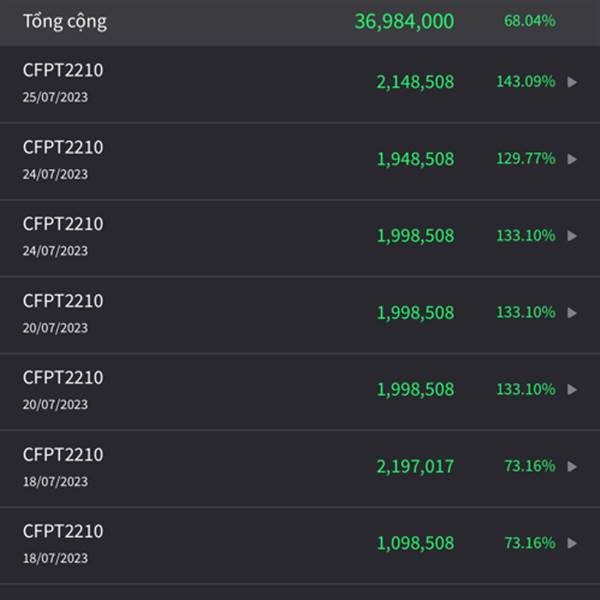600x600 pixels.
Task: Select the 1,098,508 amount
Action: tap(415, 543)
